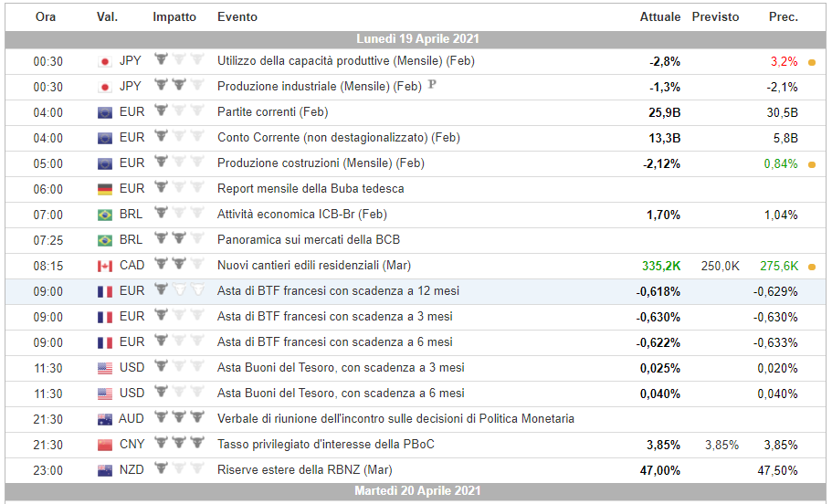Click the China flag in the Tasso privilegiato PBoC row

(x=104, y=446)
